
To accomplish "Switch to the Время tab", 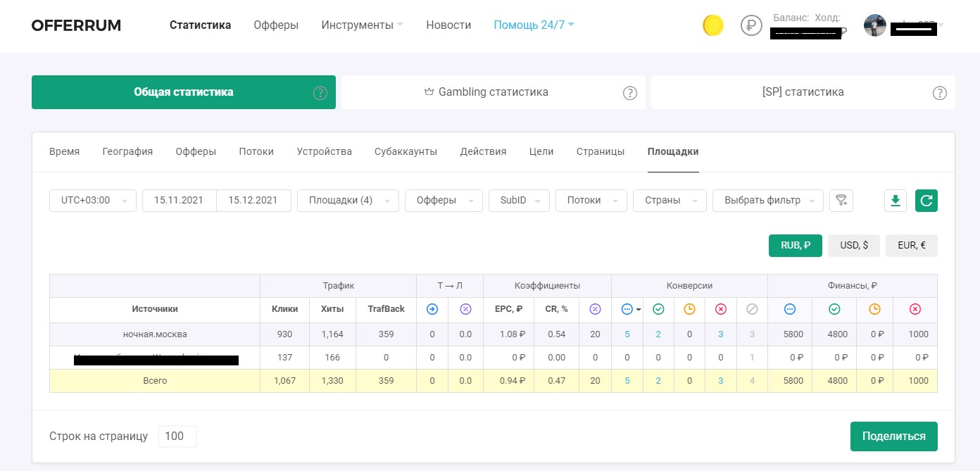I will point(64,151).
